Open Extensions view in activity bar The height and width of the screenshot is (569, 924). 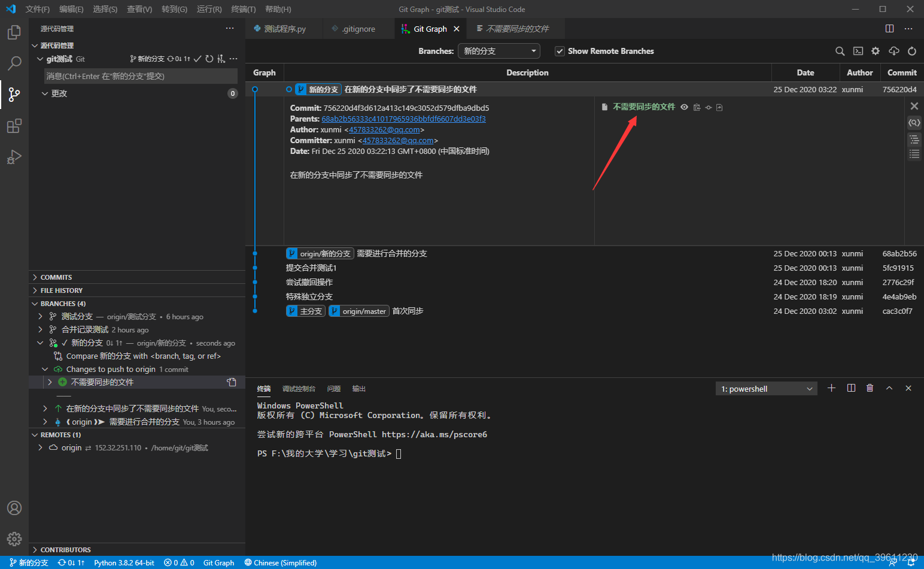click(14, 126)
